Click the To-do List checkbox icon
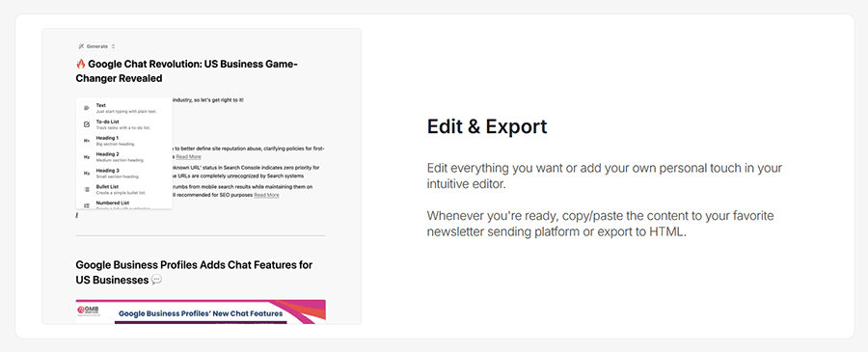 click(87, 124)
